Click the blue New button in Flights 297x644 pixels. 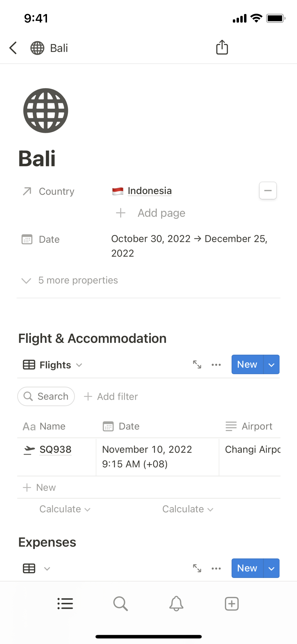[247, 365]
